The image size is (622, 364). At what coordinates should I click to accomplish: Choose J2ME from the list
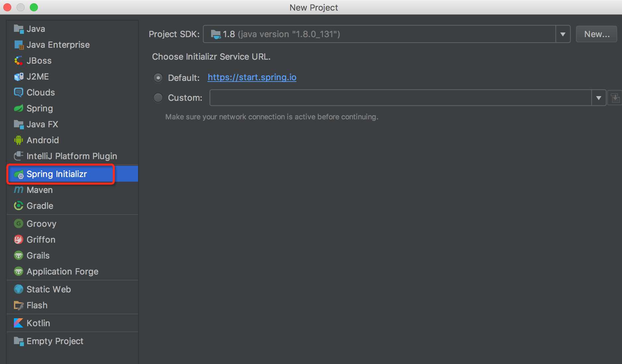tap(72, 77)
